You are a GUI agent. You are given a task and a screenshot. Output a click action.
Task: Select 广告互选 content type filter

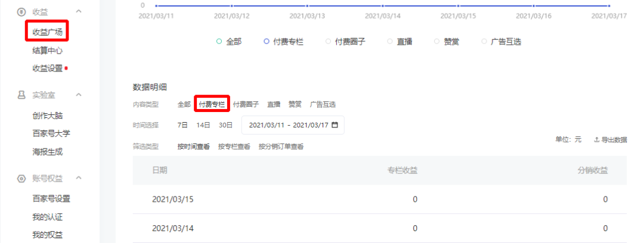tap(323, 104)
